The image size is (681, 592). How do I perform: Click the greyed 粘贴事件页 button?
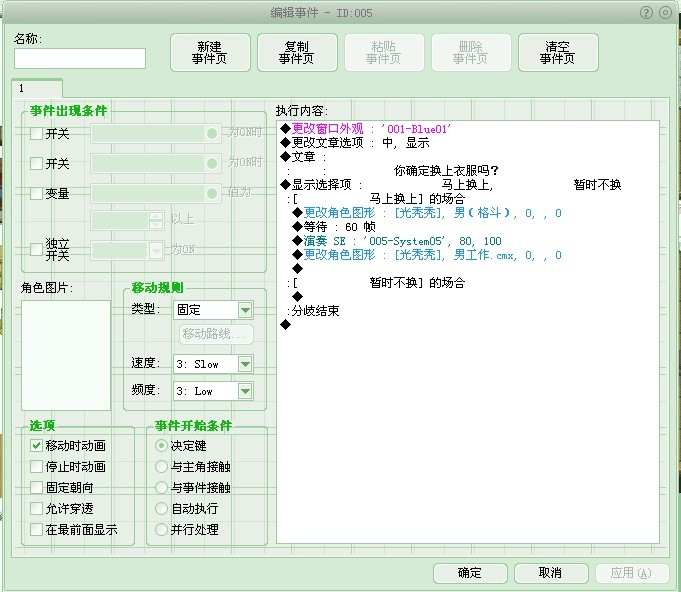pyautogui.click(x=384, y=53)
